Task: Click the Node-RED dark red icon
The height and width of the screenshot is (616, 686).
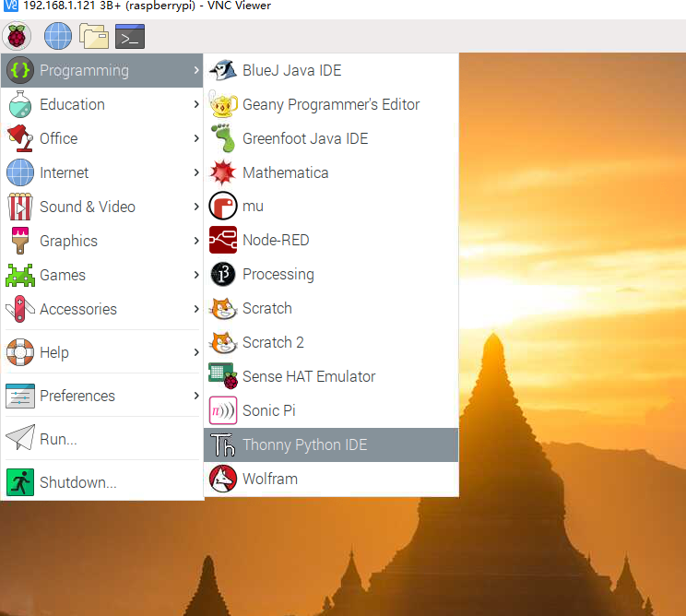Action: [x=223, y=240]
